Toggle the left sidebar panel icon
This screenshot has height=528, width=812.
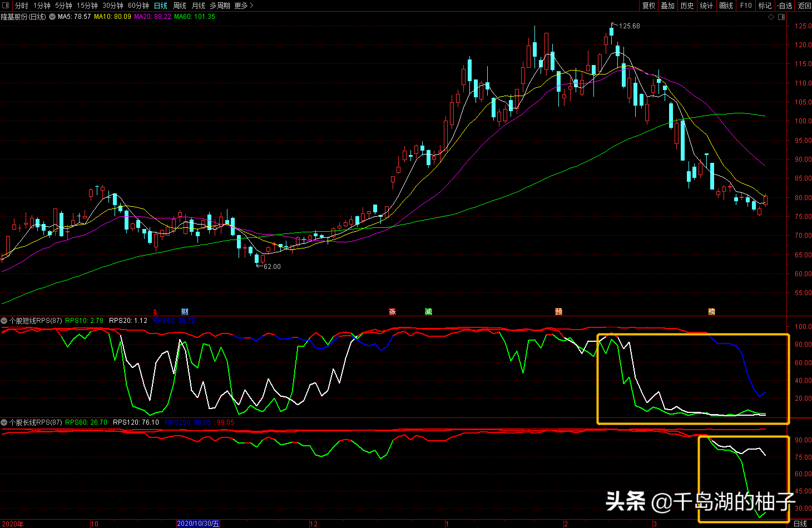(6, 6)
